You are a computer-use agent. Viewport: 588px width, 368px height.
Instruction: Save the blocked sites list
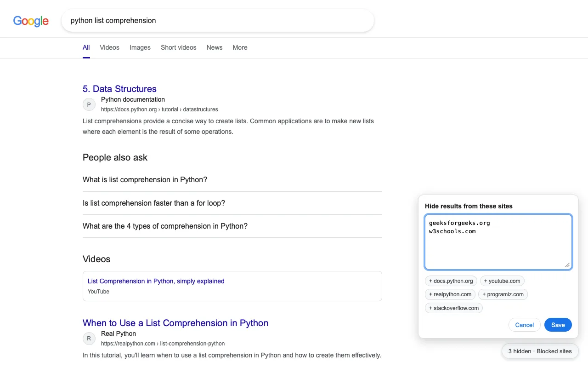[558, 325]
